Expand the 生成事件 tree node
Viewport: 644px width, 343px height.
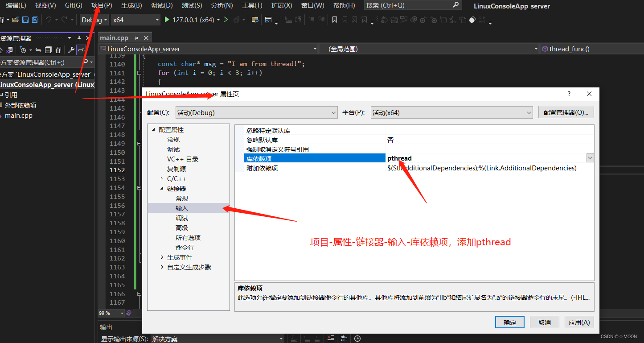pos(162,257)
